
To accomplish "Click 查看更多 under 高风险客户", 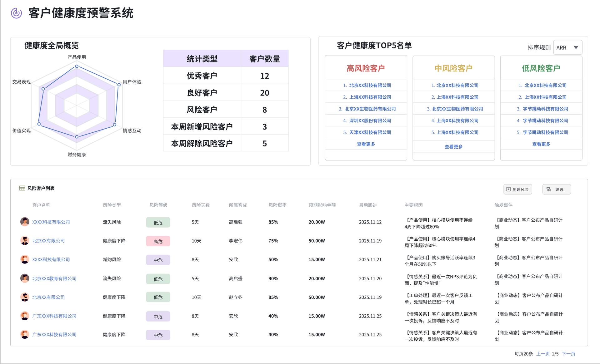I will point(366,144).
